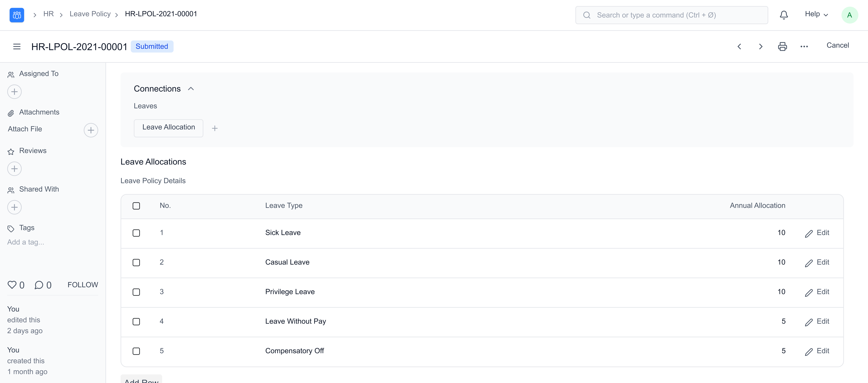Viewport: 868px width, 383px height.
Task: Click the Casual Leave type cell
Action: tap(287, 263)
